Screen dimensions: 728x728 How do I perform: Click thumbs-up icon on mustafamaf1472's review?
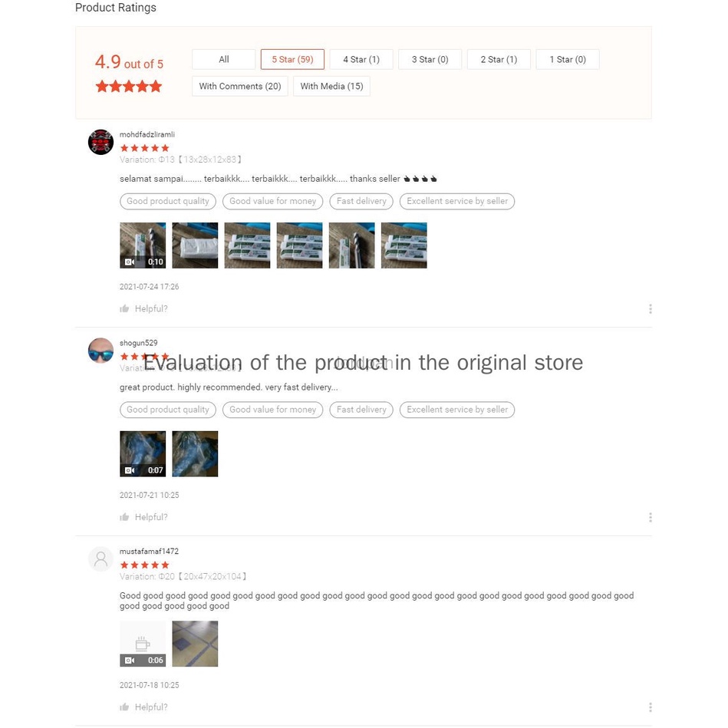point(124,707)
